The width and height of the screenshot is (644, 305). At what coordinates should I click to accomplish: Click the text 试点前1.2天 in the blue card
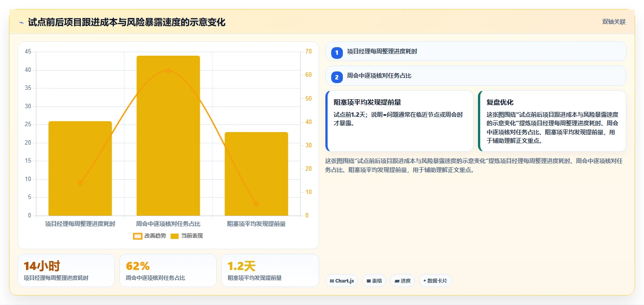[350, 115]
